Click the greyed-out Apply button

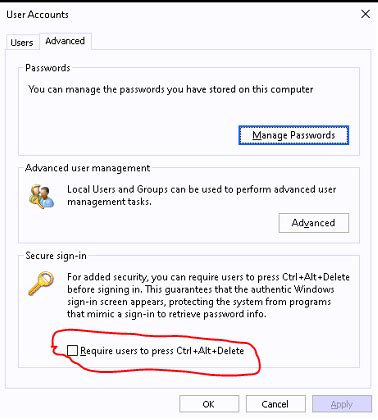point(342,404)
